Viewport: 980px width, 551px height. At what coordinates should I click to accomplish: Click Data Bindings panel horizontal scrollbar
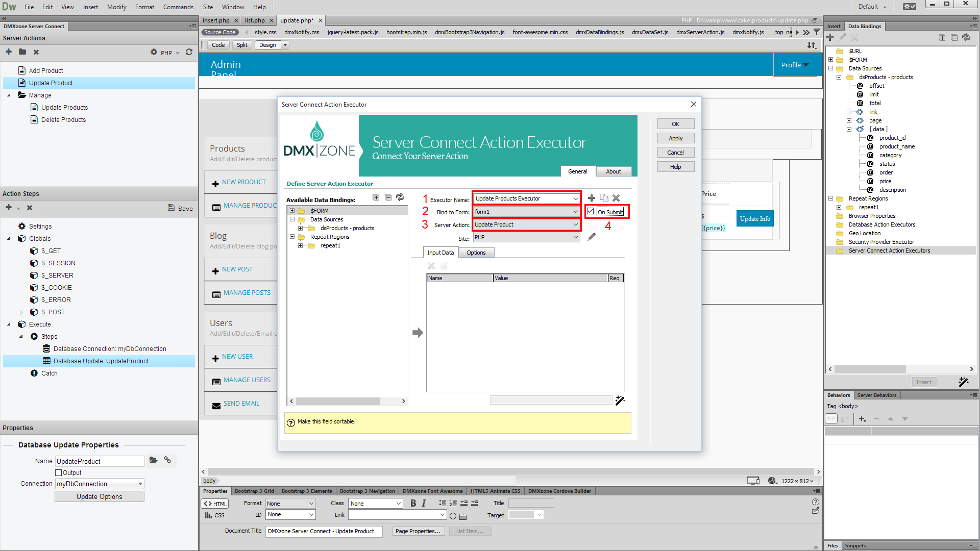(x=870, y=369)
